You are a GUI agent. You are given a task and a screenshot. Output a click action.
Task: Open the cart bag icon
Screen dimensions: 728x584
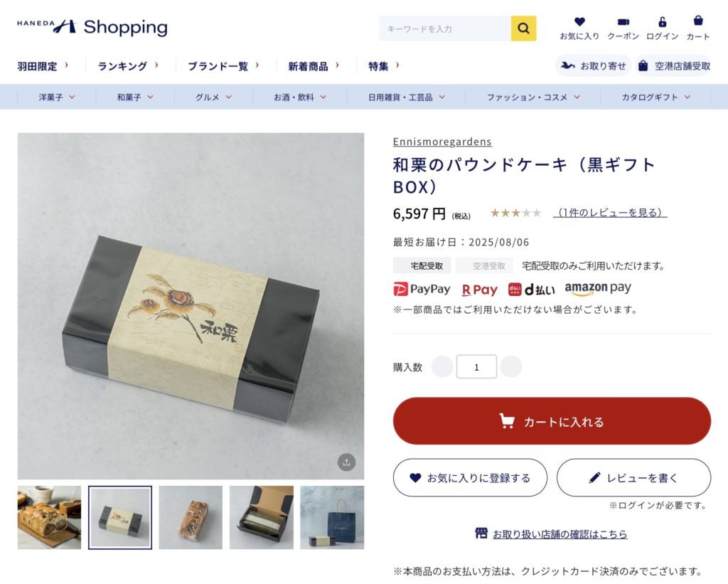tap(698, 21)
